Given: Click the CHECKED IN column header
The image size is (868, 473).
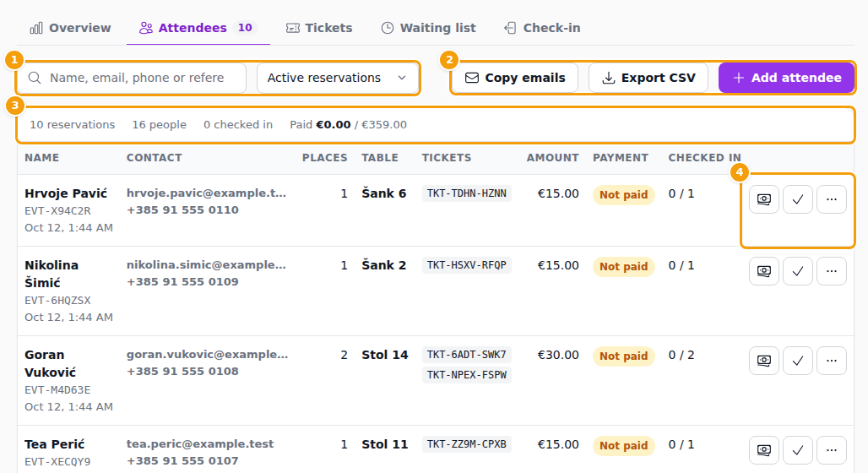Looking at the screenshot, I should click(704, 158).
